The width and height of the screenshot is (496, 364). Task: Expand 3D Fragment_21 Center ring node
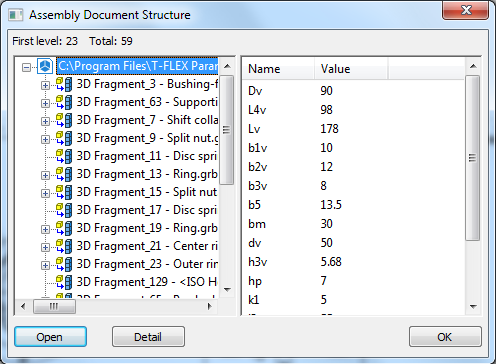[x=45, y=247]
